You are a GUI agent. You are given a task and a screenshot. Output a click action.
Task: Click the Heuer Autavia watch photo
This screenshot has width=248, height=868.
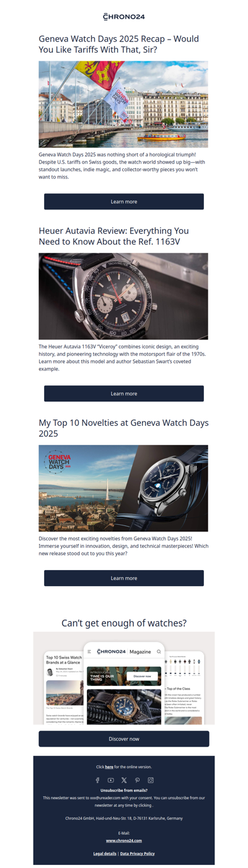click(x=123, y=296)
